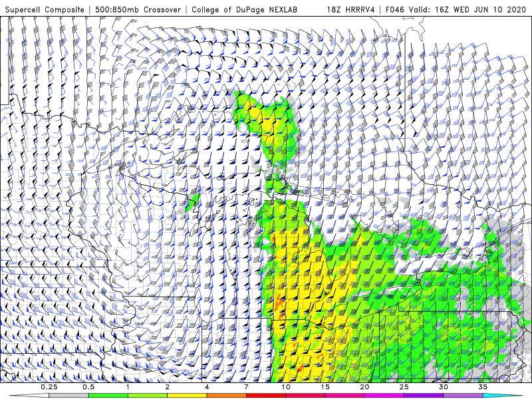Click the '7' legend value label

coord(246,387)
